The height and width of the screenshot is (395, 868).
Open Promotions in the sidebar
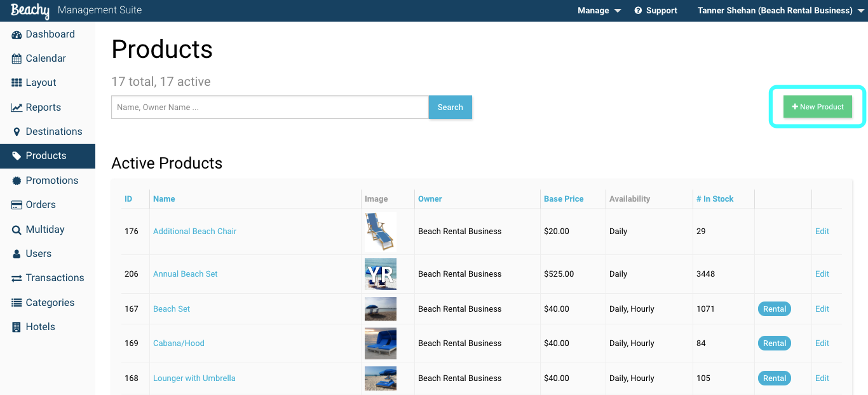click(x=48, y=181)
